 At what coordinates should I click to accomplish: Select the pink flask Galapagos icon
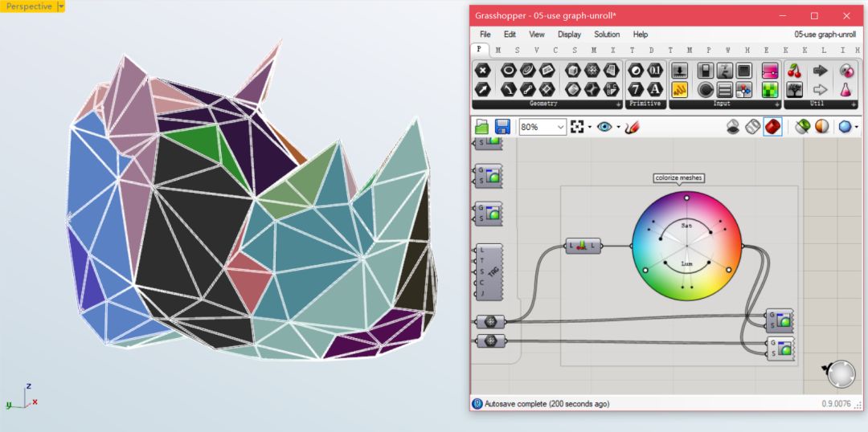click(x=846, y=89)
